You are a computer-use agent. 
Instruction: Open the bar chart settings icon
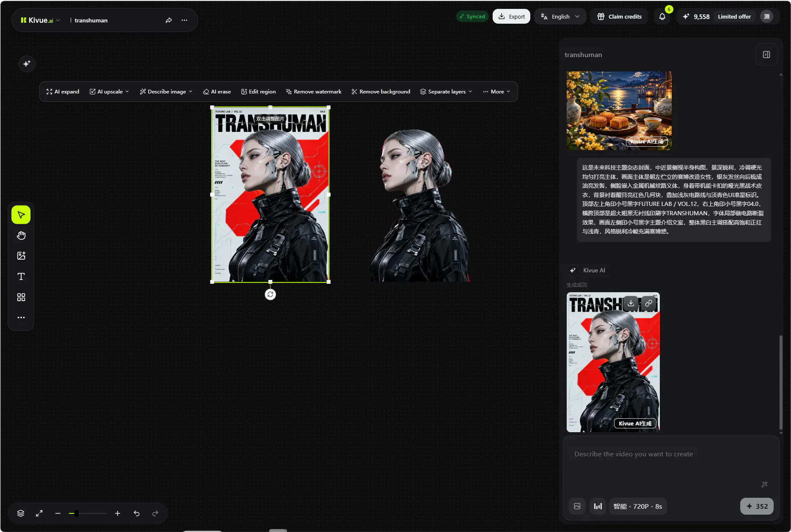598,506
